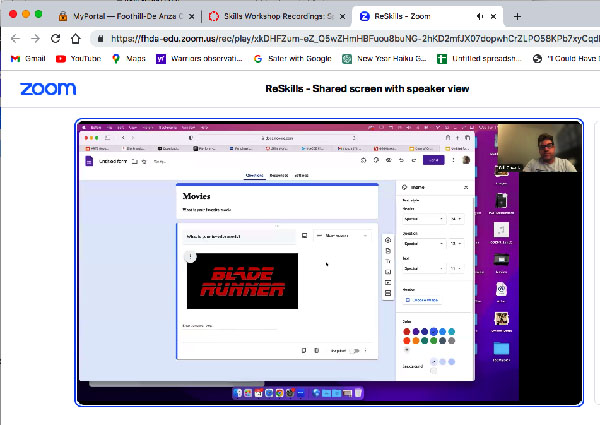The image size is (600, 425).
Task: Click the Google account avatar in Forms
Action: (x=466, y=160)
